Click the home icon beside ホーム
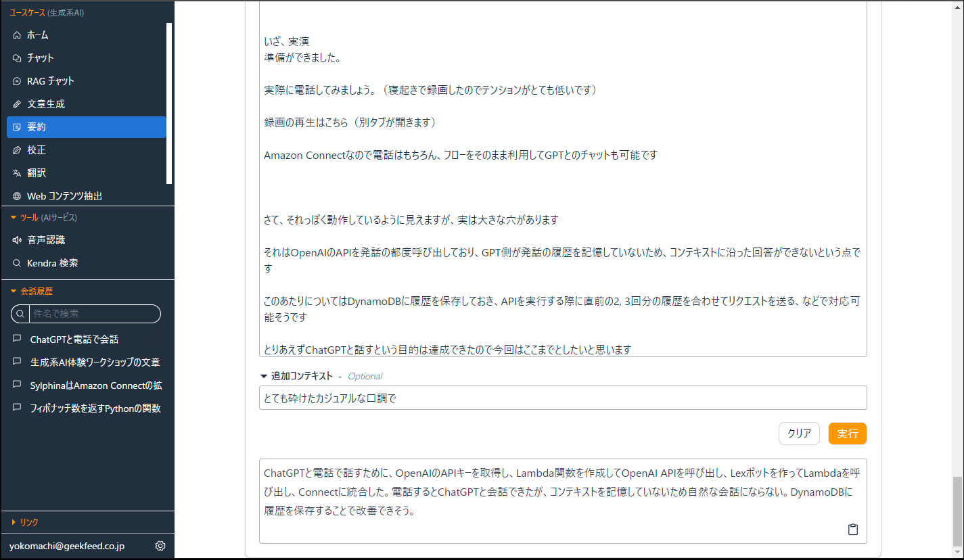964x560 pixels. (x=17, y=35)
